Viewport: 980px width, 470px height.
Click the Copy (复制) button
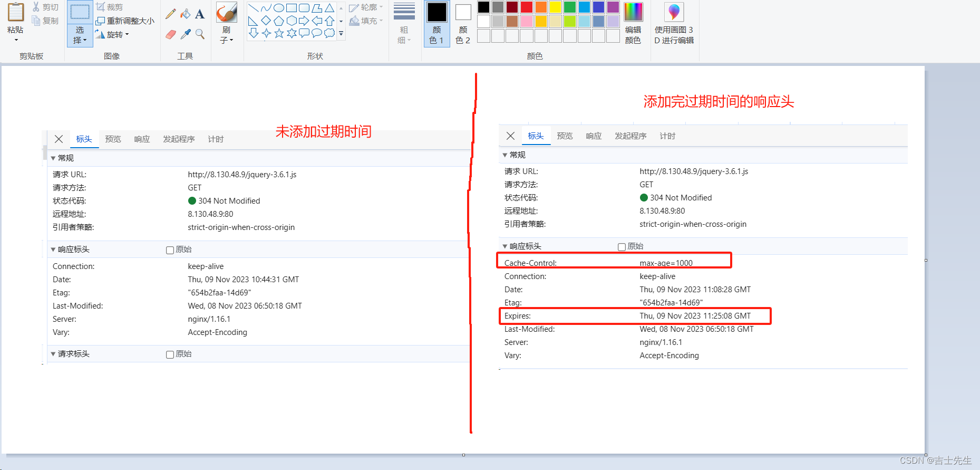pyautogui.click(x=45, y=21)
